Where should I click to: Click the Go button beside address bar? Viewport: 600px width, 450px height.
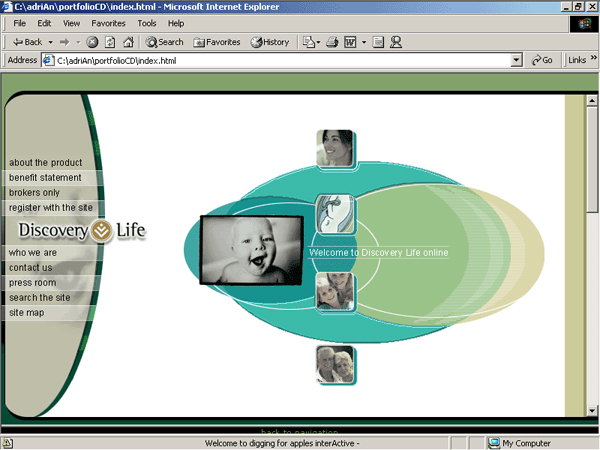click(541, 60)
